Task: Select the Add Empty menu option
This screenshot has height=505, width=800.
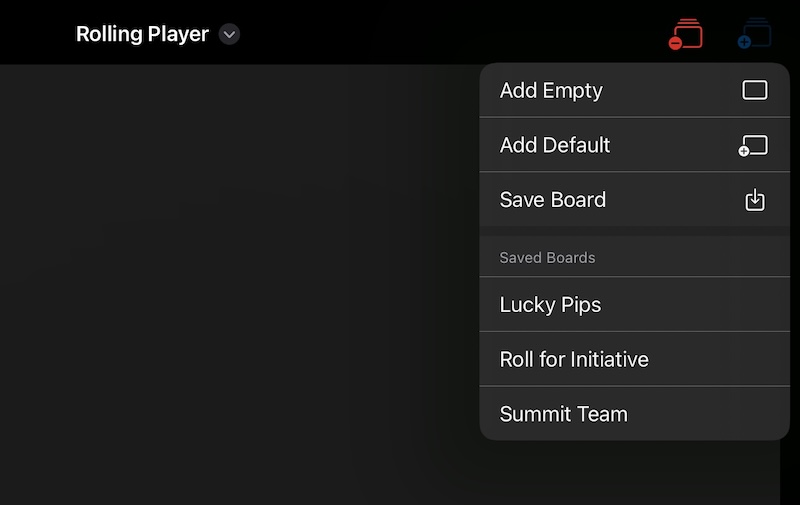Action: [x=551, y=90]
